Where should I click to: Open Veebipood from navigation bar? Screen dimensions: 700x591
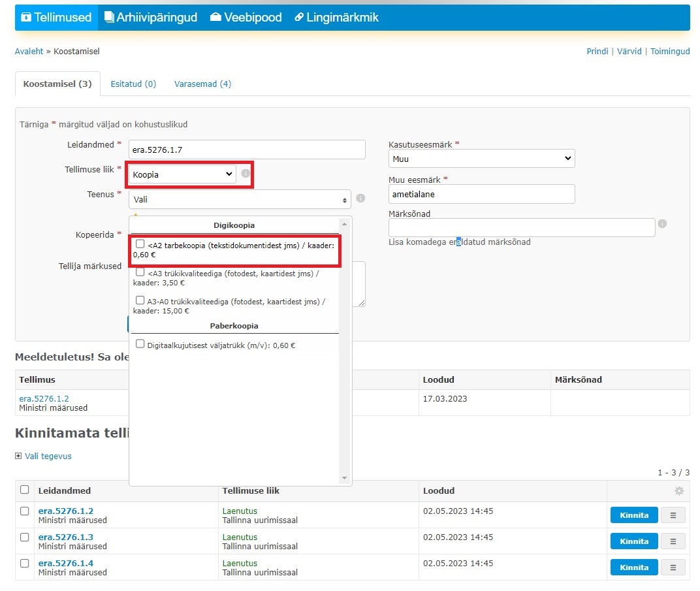point(246,18)
